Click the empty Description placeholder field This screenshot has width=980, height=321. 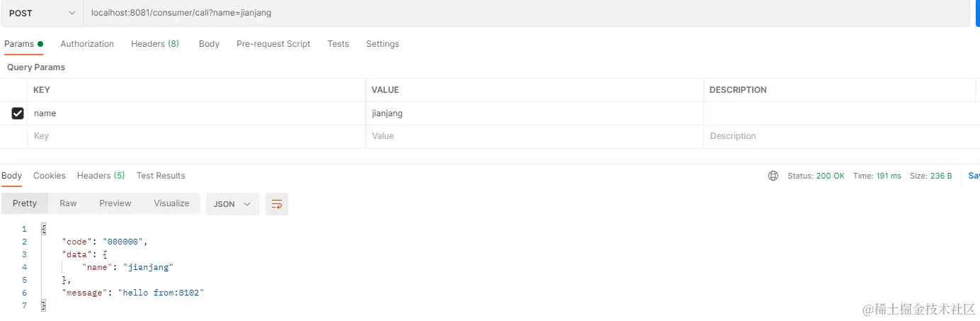click(x=841, y=136)
